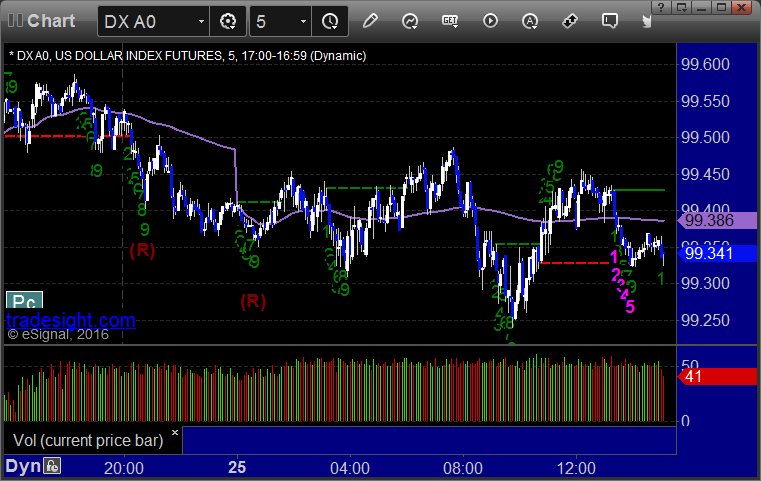Open the chat comment bubble icon

pyautogui.click(x=610, y=21)
